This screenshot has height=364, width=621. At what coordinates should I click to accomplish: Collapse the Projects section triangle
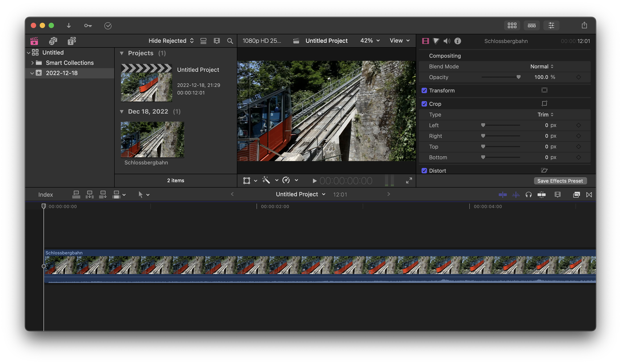point(122,53)
